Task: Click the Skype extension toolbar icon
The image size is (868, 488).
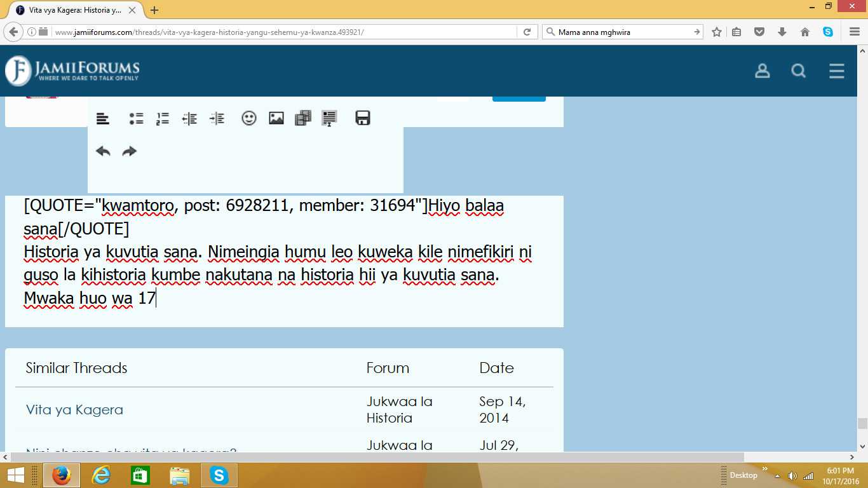Action: click(828, 32)
